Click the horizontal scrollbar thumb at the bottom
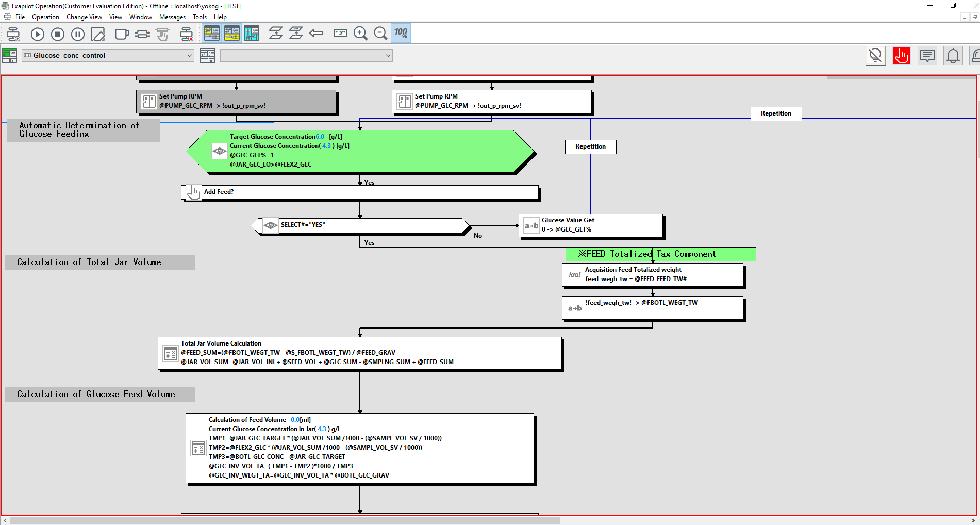 [x=285, y=521]
